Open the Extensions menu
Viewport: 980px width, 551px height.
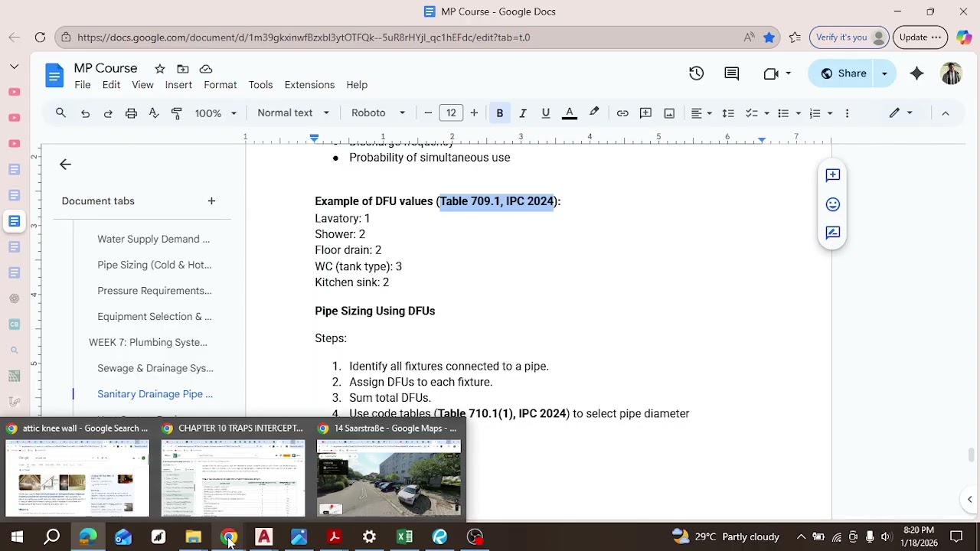point(309,85)
